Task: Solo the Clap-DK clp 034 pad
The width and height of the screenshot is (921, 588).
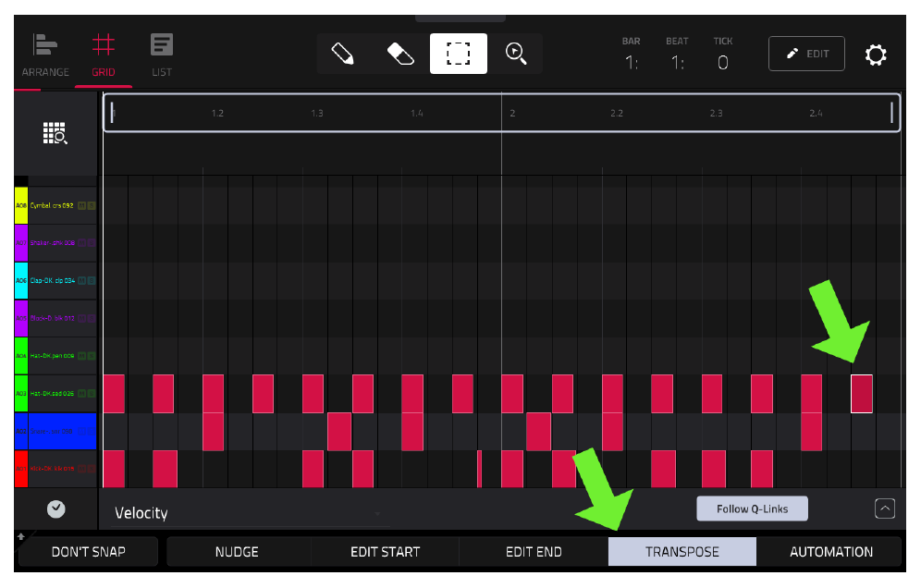Action: coord(91,281)
